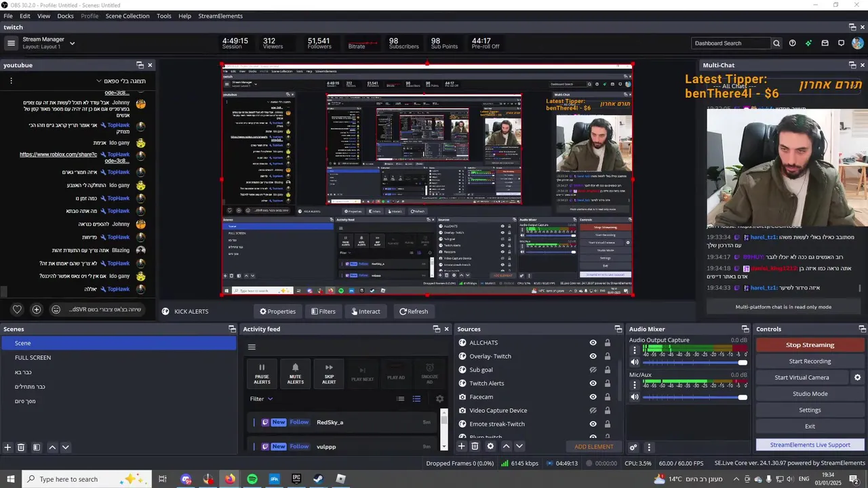This screenshot has width=868, height=488.
Task: Expand the Stream Manager layout dropdown
Action: tap(72, 43)
